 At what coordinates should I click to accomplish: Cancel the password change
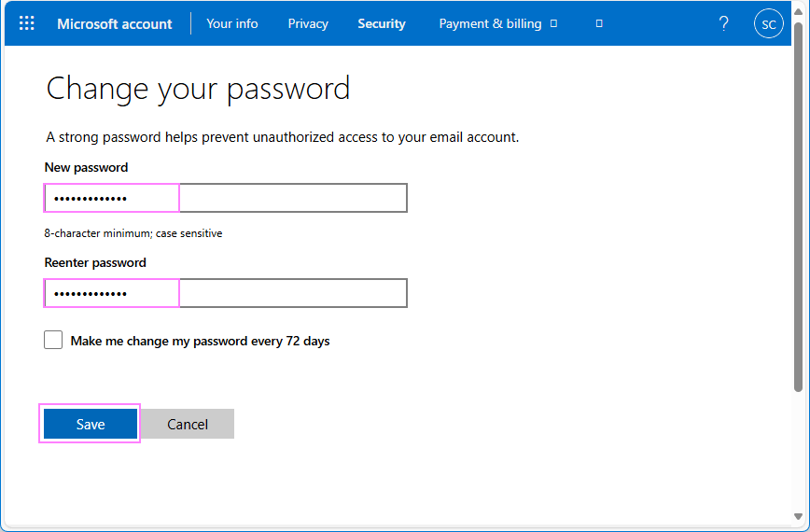click(188, 424)
